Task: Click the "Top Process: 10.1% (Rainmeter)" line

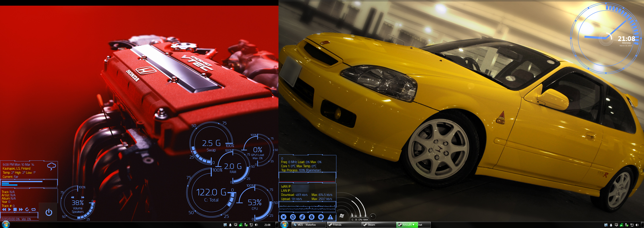Action: (x=301, y=170)
